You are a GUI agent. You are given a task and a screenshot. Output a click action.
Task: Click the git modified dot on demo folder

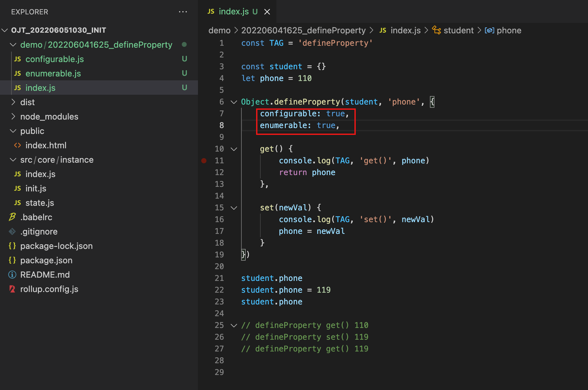(184, 44)
